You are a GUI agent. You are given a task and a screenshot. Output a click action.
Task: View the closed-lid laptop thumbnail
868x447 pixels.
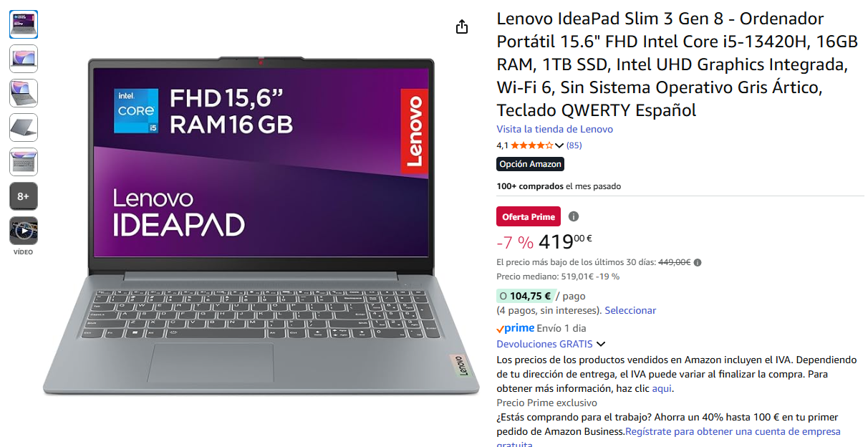[24, 128]
